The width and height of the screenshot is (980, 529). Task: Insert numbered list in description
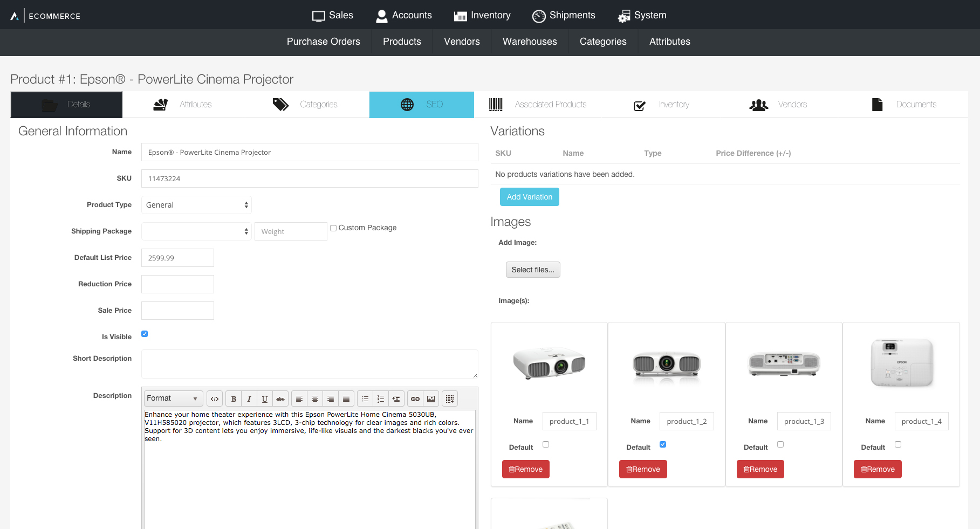coord(381,399)
